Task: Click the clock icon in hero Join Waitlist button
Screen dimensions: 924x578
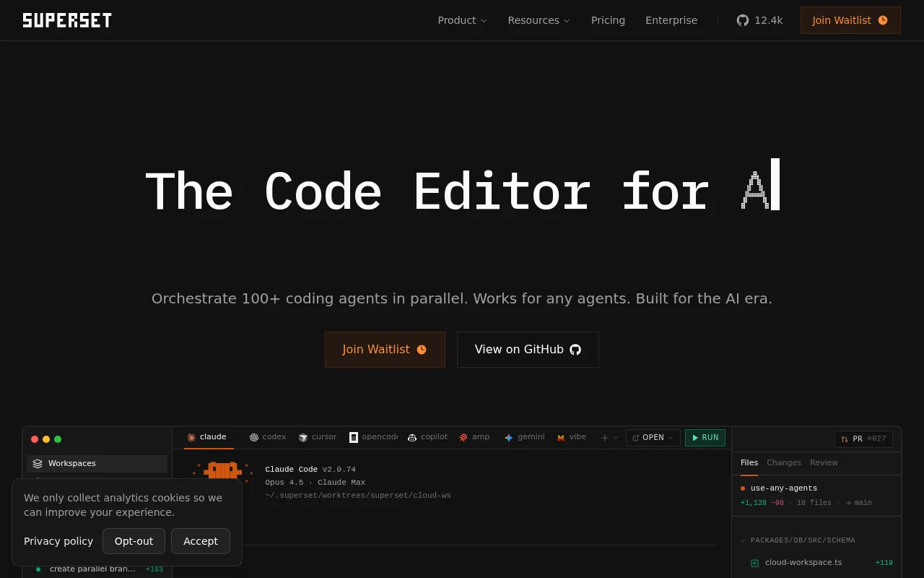Action: click(x=422, y=350)
